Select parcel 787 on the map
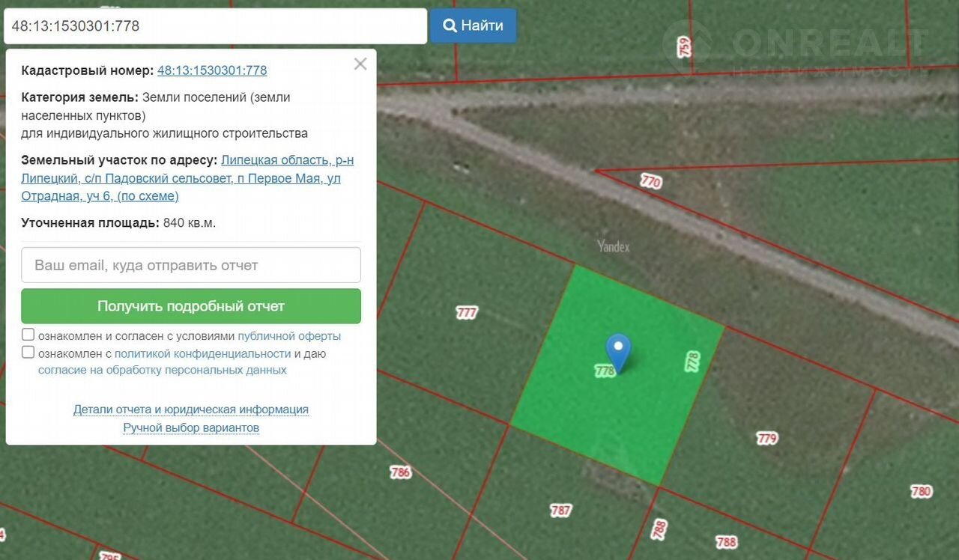Image resolution: width=959 pixels, height=560 pixels. click(x=560, y=511)
